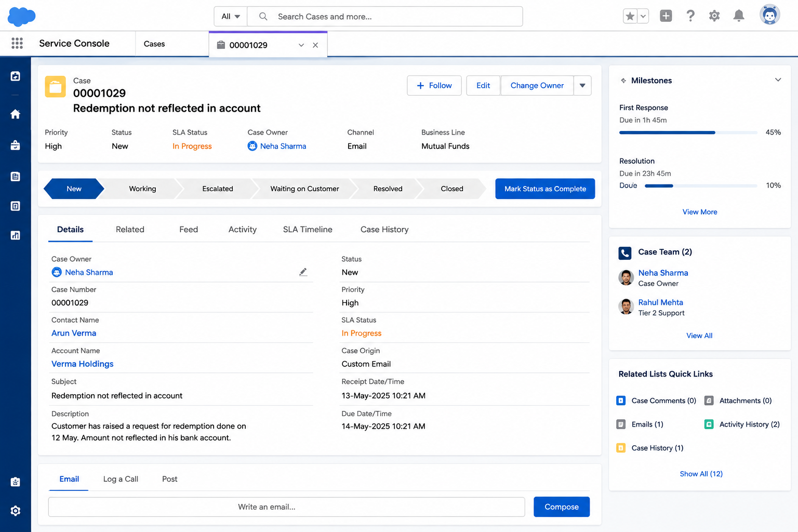Open the Help question mark icon
Screen dimensions: 798x532
point(690,16)
